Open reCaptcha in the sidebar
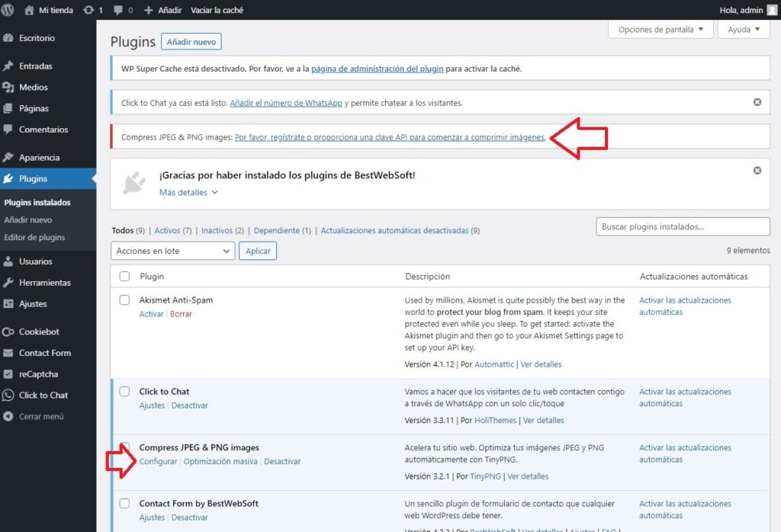 (x=38, y=373)
